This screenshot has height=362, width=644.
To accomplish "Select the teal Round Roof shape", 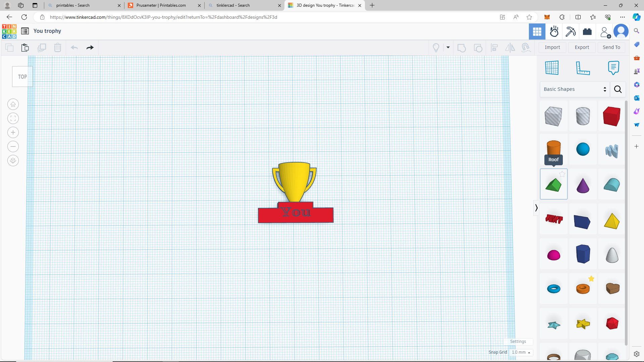I will [611, 185].
